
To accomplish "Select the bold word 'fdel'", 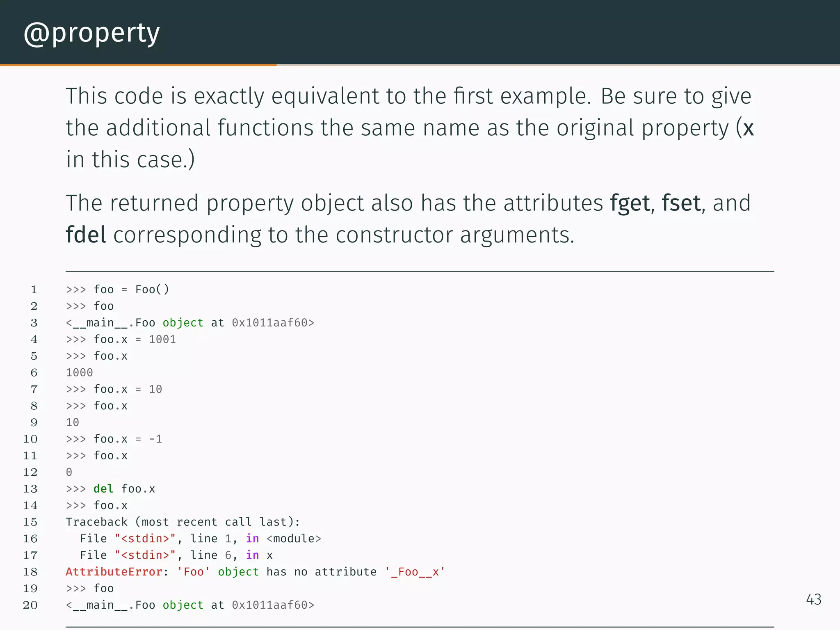I will point(86,235).
